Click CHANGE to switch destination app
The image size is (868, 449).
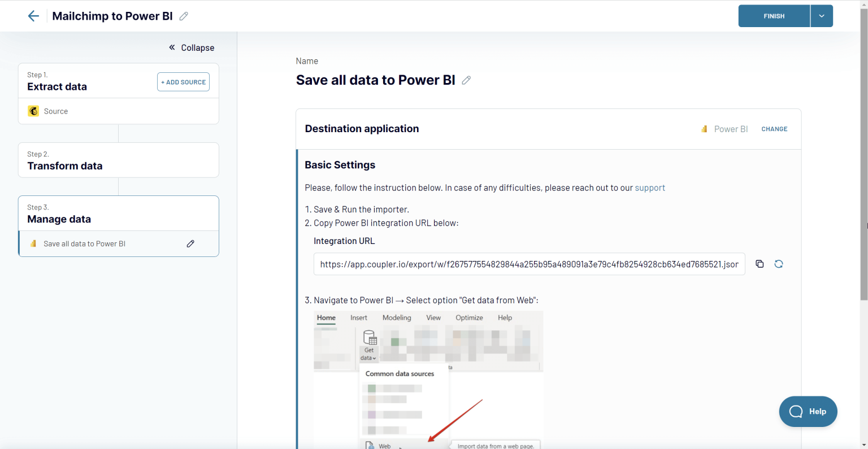click(774, 129)
